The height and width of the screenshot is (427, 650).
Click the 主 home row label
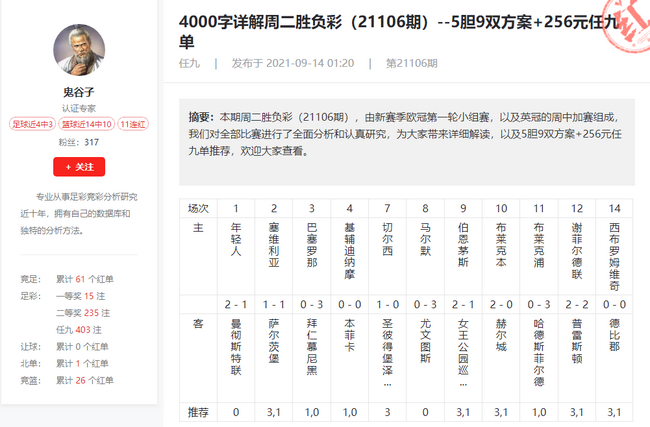pos(198,257)
